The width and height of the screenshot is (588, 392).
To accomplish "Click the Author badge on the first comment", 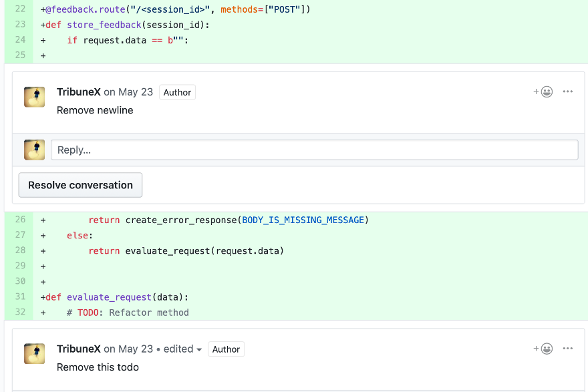I will [177, 92].
